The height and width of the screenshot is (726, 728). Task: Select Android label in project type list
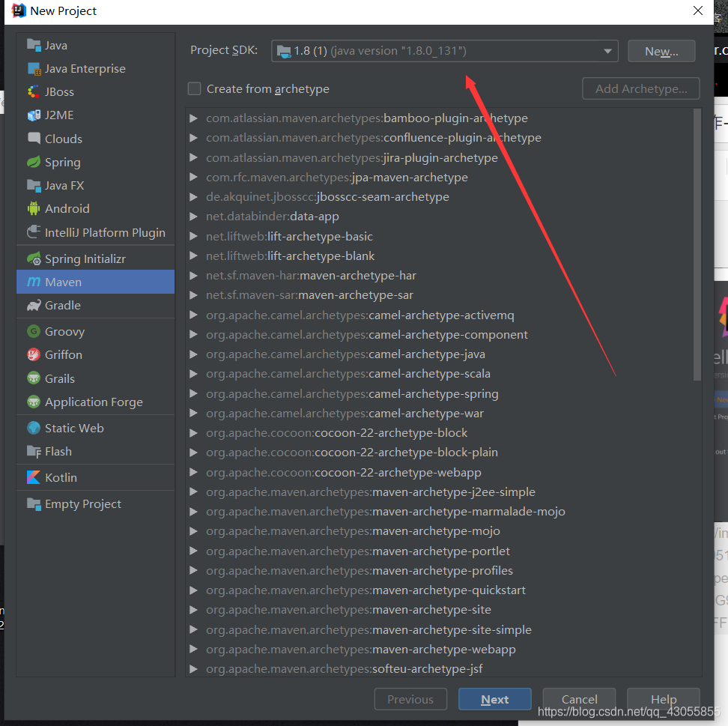[67, 208]
